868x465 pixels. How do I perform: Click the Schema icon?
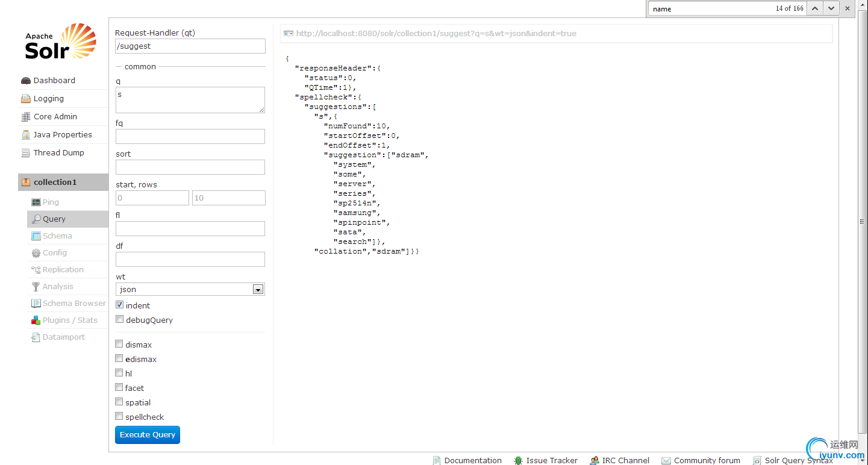tap(36, 236)
